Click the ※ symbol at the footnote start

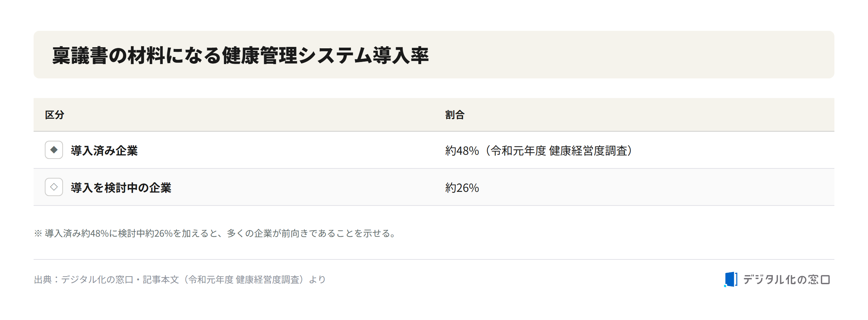[38, 233]
